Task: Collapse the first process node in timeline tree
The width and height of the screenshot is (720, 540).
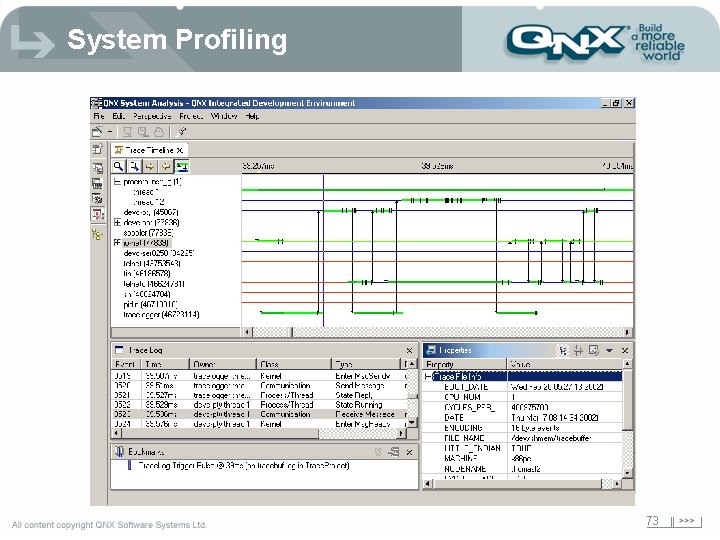Action: 117,182
